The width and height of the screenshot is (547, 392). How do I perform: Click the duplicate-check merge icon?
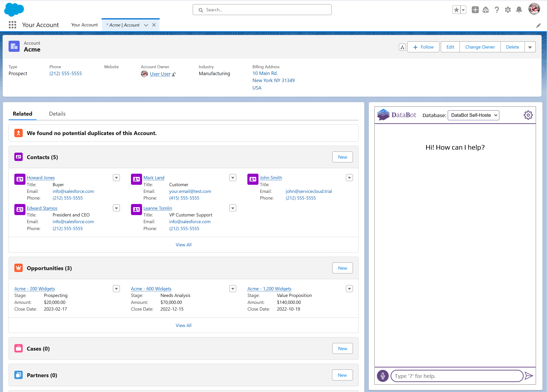(x=19, y=133)
